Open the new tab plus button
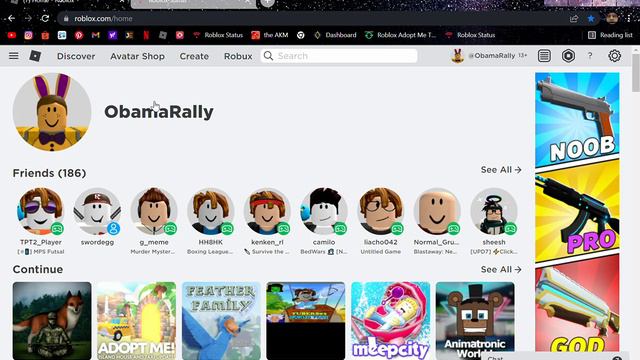Image resolution: width=640 pixels, height=360 pixels. tap(267, 2)
